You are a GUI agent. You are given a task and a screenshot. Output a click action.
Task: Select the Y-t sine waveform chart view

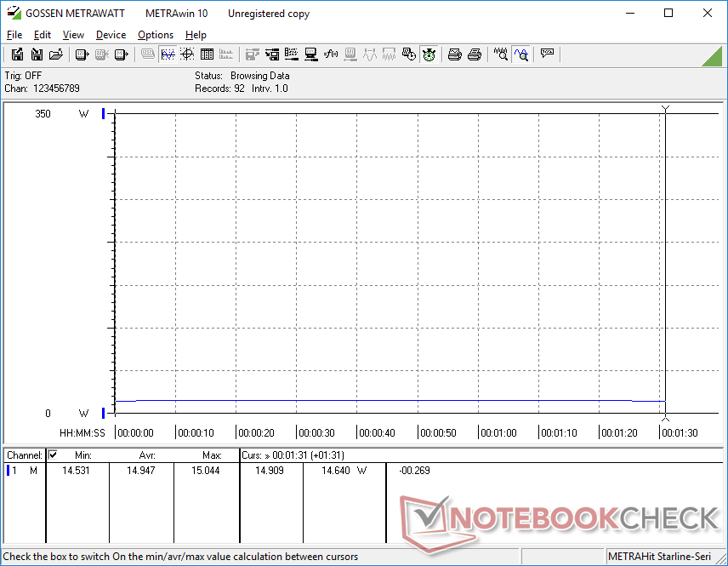(168, 54)
